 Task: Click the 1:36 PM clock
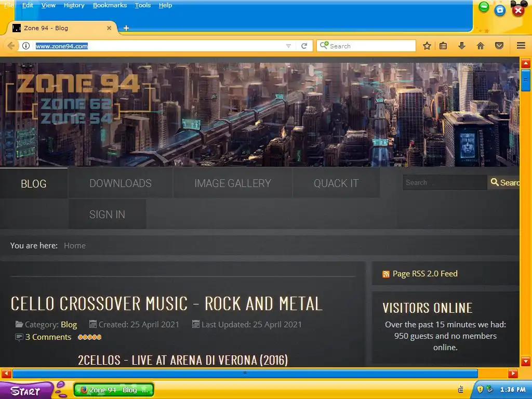[513, 390]
